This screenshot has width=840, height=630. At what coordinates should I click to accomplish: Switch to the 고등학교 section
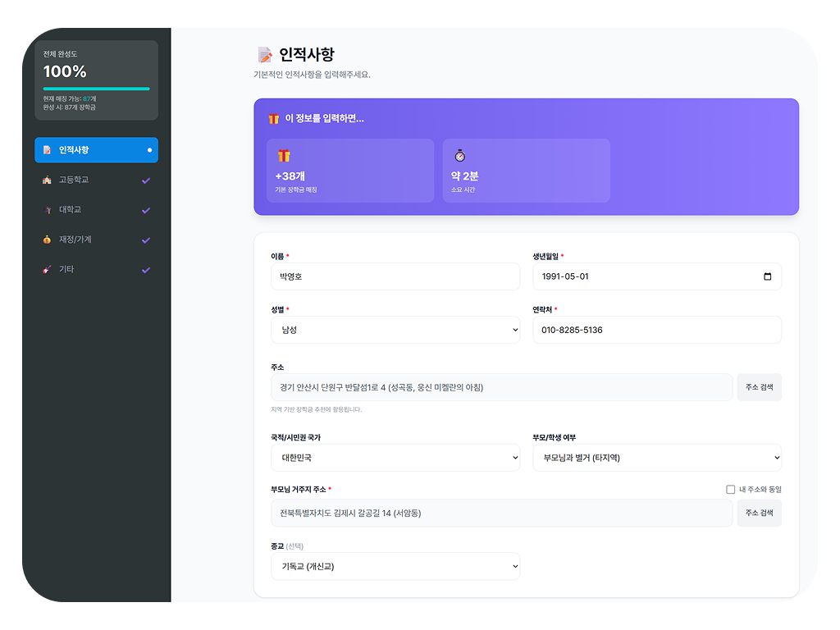click(x=90, y=180)
